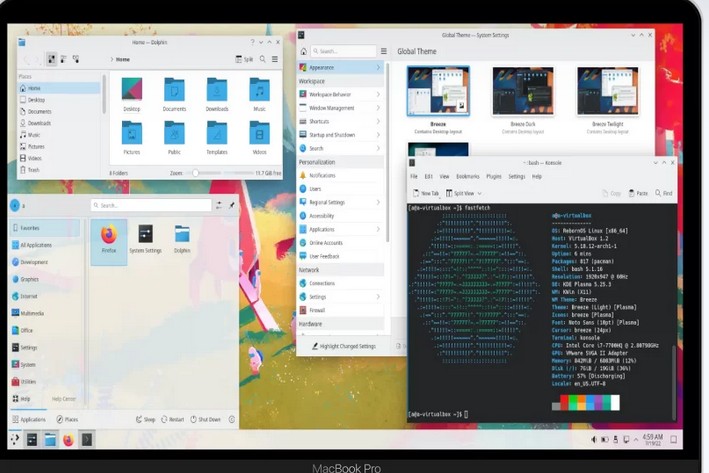This screenshot has width=709, height=473.
Task: Open Dolphin's hamburger menu icon
Action: [x=275, y=60]
